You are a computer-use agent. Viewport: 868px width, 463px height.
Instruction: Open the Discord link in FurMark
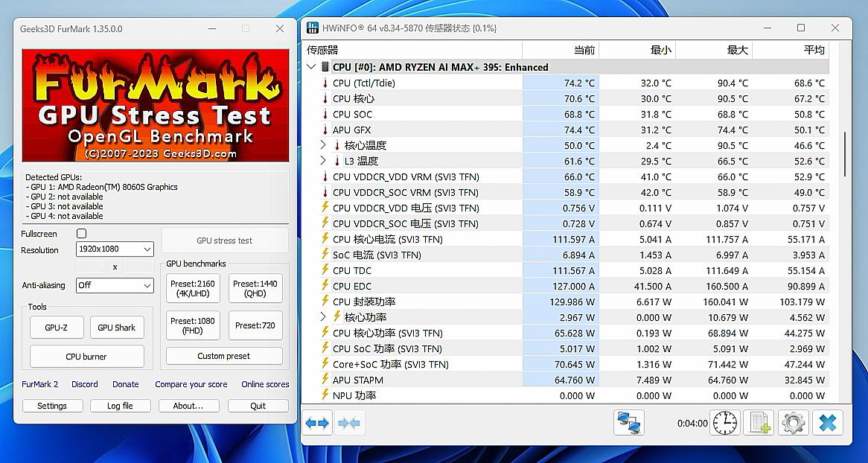coord(84,384)
